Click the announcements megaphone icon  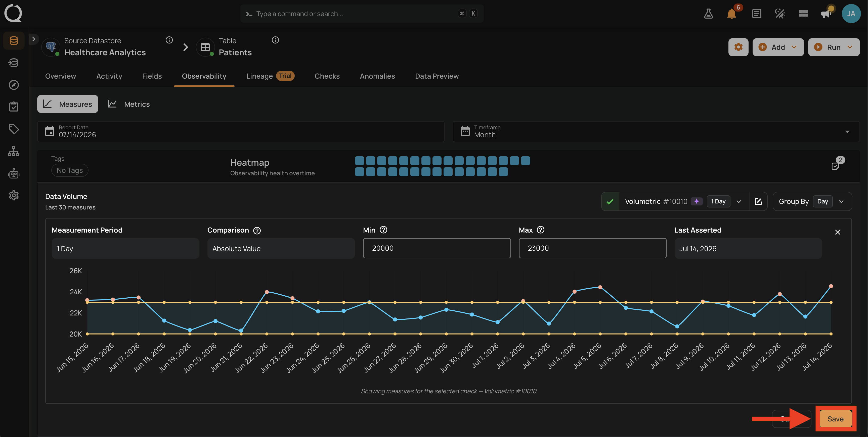[x=826, y=14]
